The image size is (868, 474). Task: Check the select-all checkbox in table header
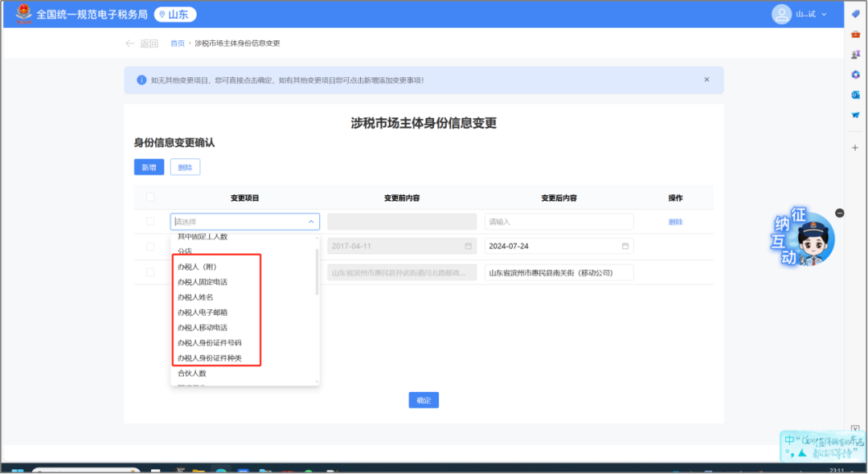[x=150, y=197]
